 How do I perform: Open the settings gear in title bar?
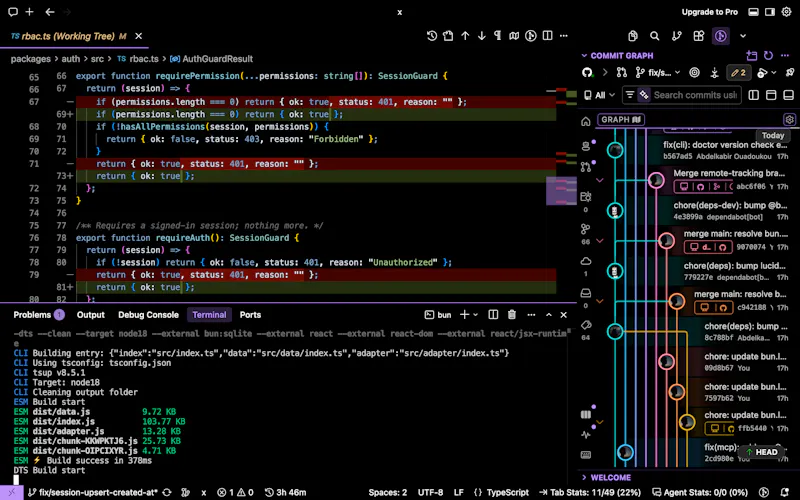click(786, 12)
